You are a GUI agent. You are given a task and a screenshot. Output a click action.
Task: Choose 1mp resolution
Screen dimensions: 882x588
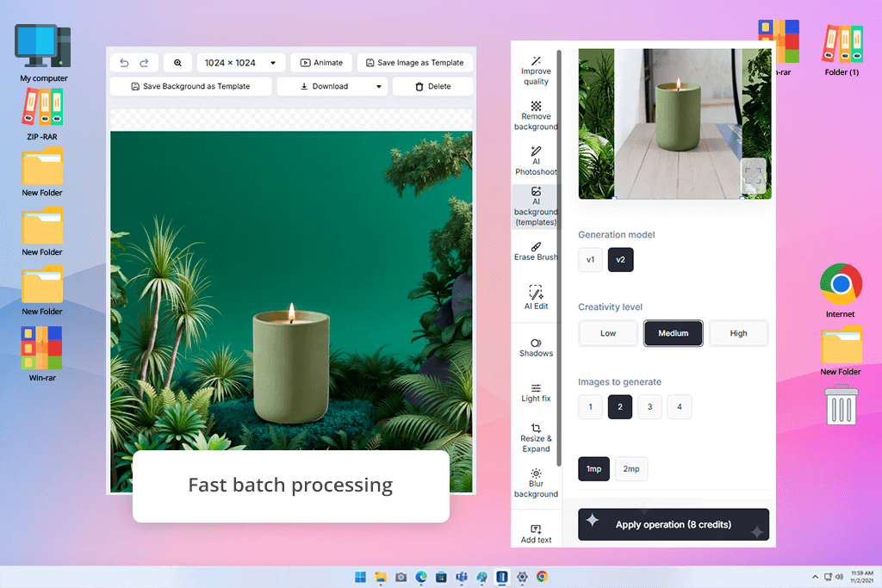[x=594, y=469]
